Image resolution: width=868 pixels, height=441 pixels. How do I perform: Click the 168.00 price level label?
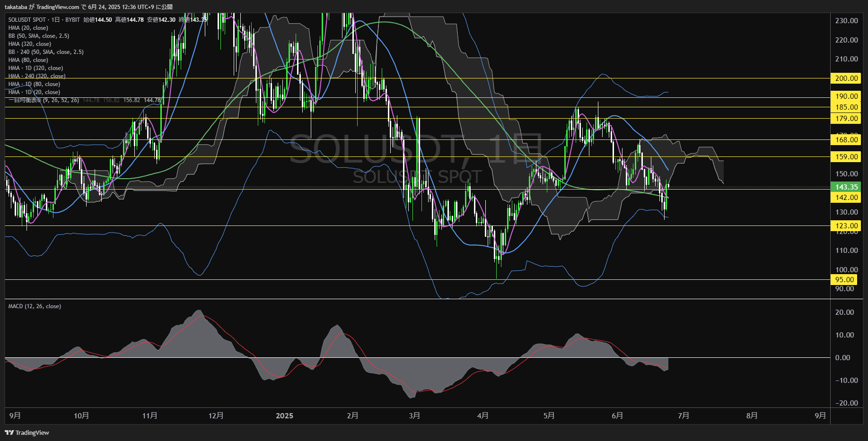click(846, 139)
